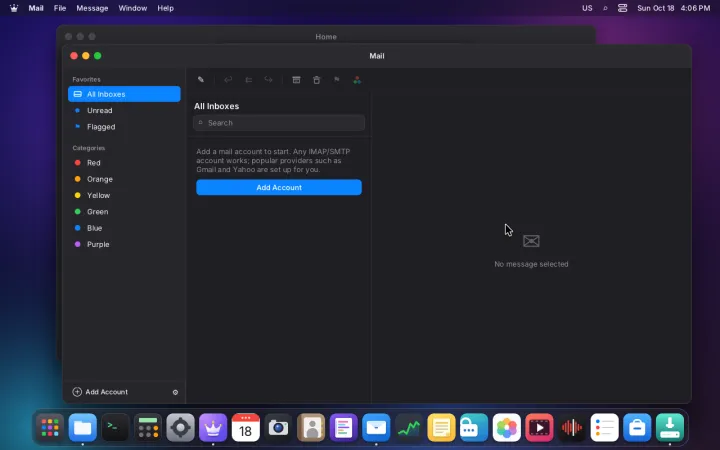720x450 pixels.
Task: Open Reminders list app in dock
Action: 604,428
